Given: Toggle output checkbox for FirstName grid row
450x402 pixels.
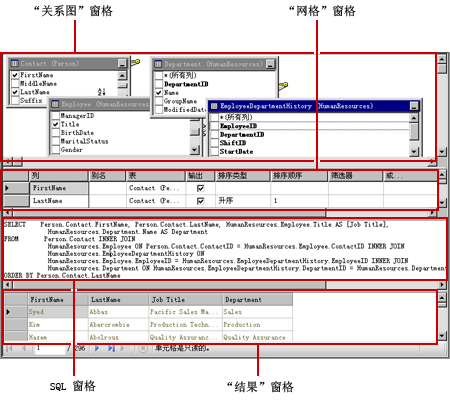Looking at the screenshot, I should click(201, 188).
